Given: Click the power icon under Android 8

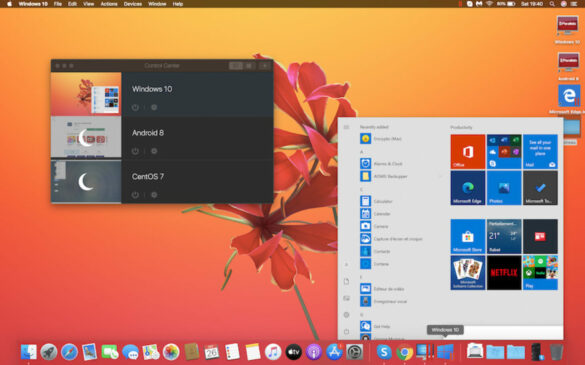Looking at the screenshot, I should click(135, 151).
